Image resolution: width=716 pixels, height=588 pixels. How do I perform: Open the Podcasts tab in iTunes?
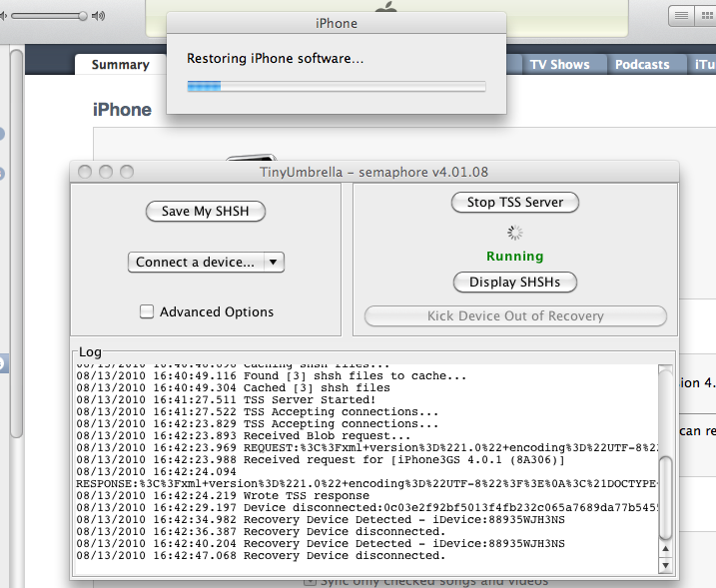point(642,64)
